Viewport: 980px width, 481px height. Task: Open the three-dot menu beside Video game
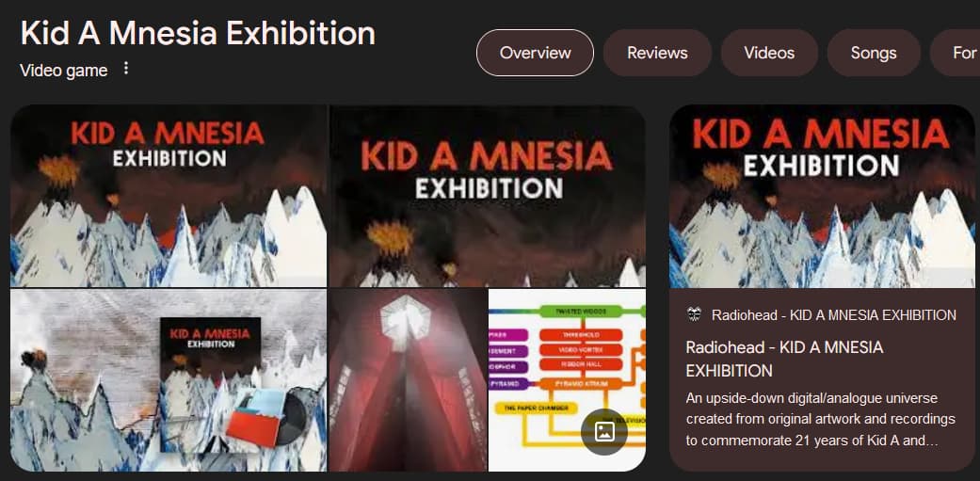(126, 68)
